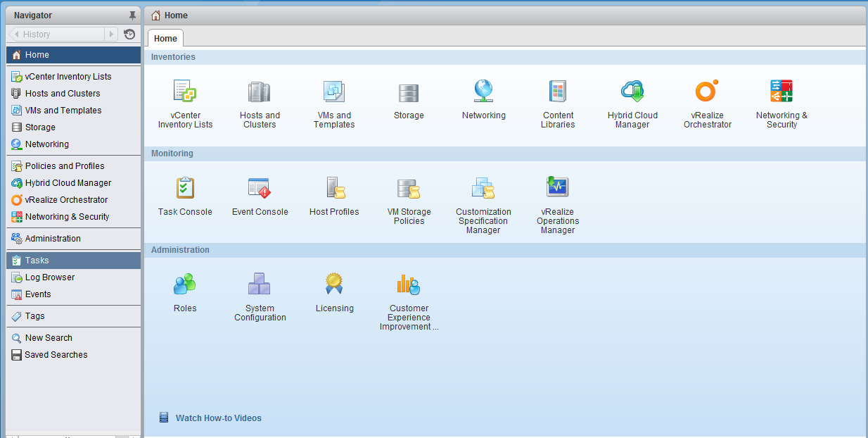Open the Event Console icon

[260, 188]
